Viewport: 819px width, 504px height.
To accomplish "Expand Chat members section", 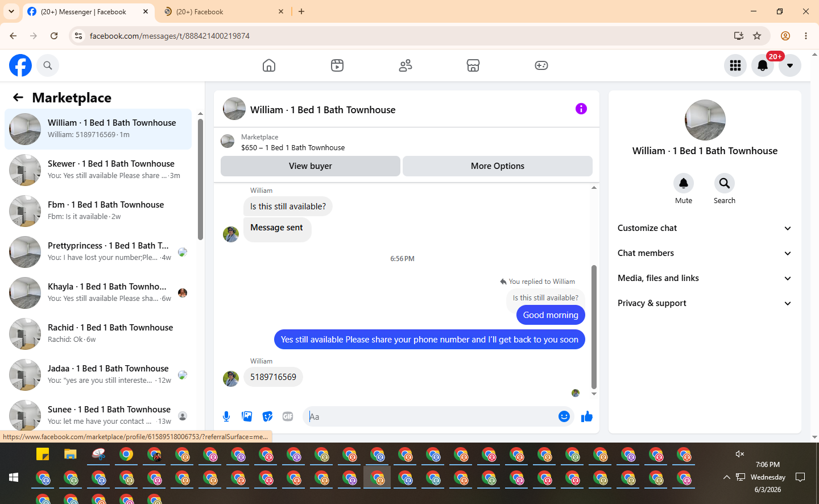I will point(705,253).
